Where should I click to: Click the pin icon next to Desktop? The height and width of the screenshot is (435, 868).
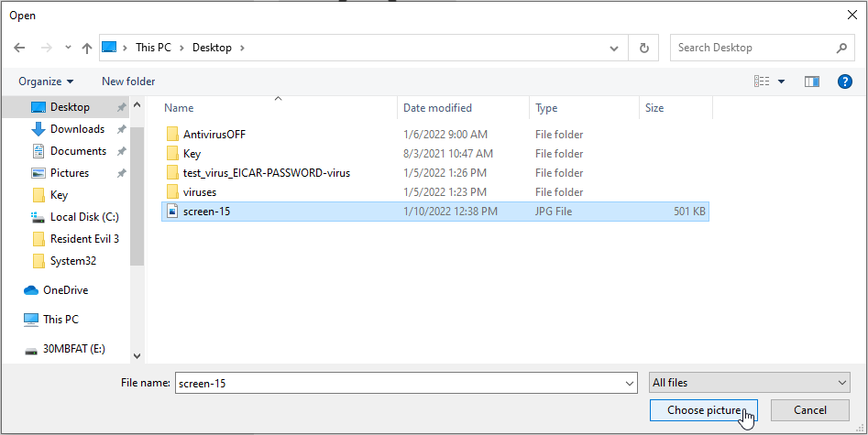point(121,107)
